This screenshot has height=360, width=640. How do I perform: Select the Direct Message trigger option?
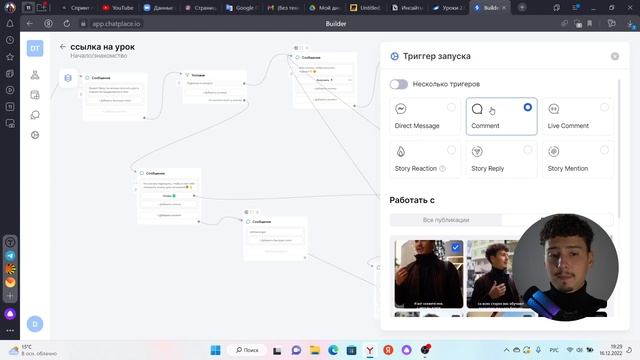425,116
